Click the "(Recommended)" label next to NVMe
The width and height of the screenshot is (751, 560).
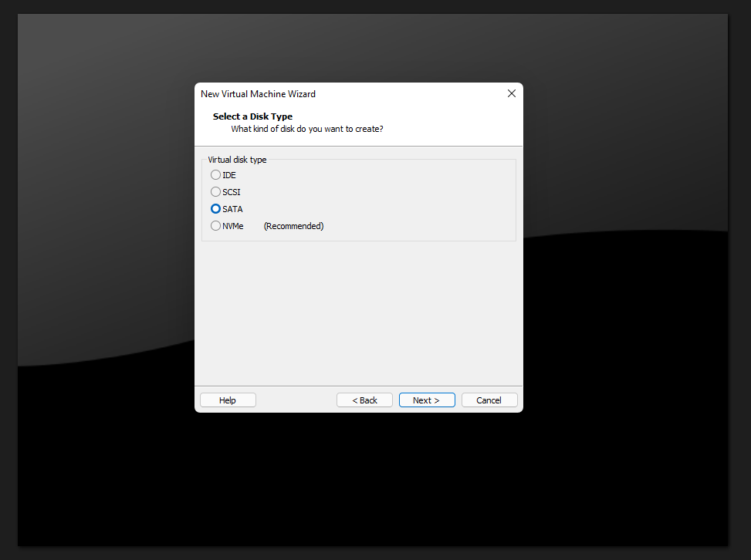click(x=293, y=226)
